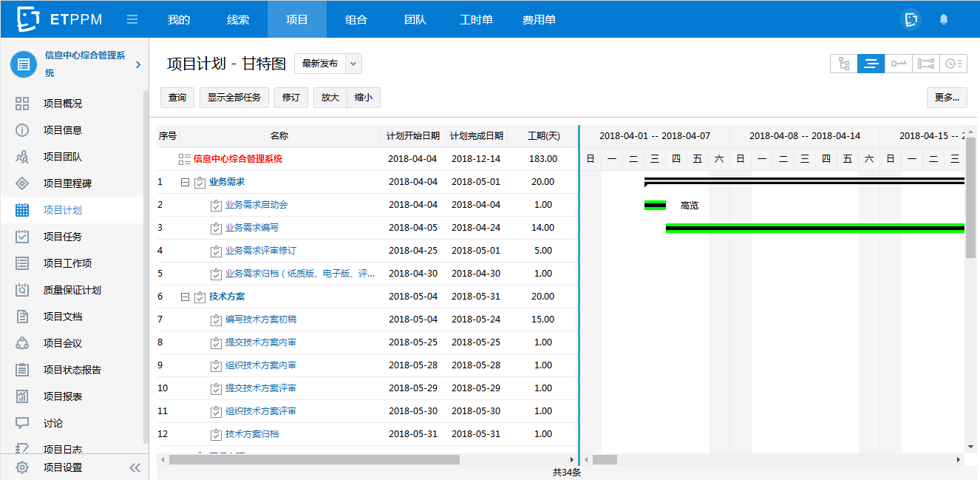Click the green 业务需求编写 Gantt bar
The height and width of the screenshot is (480, 980).
(x=815, y=228)
